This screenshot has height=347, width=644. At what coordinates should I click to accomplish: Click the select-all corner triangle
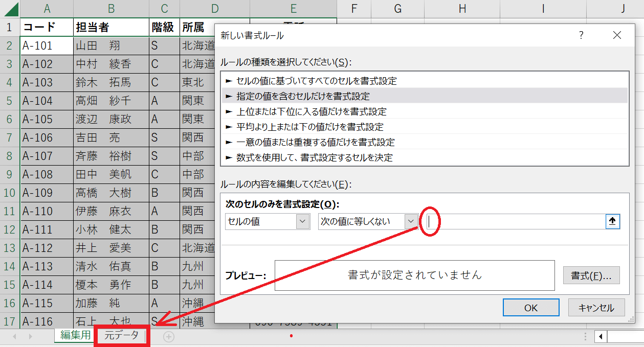pyautogui.click(x=10, y=9)
